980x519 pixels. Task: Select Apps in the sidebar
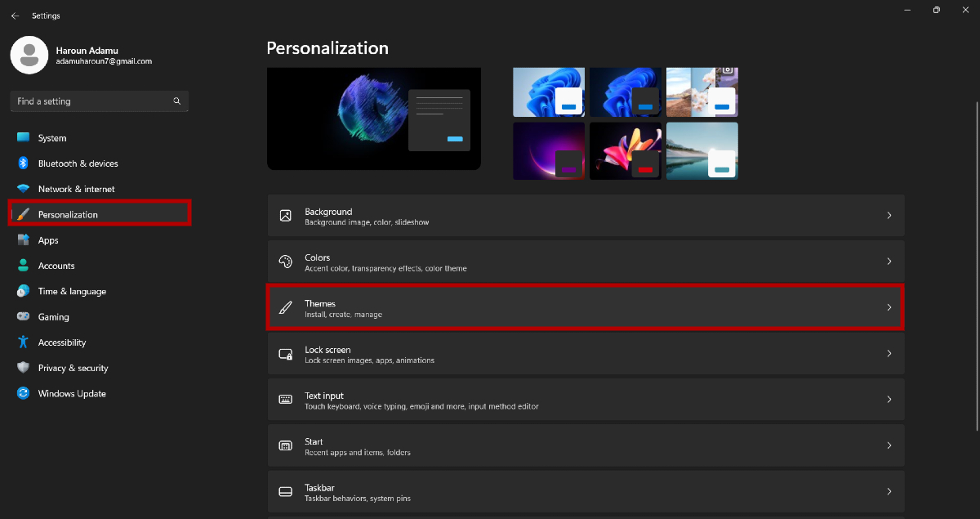[100, 240]
